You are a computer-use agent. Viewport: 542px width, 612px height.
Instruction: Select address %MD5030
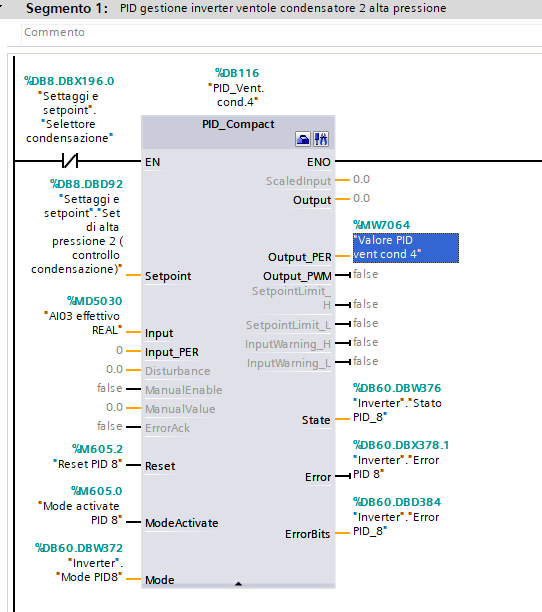(x=94, y=301)
